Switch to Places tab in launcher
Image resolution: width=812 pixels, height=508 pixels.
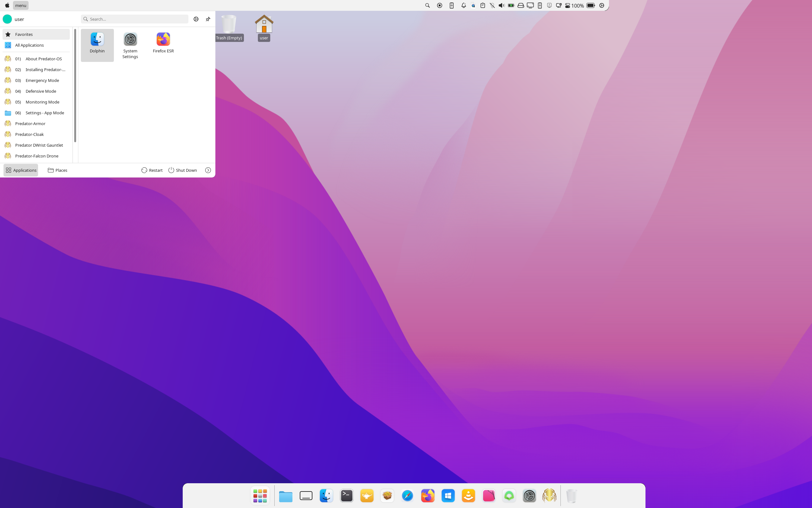click(57, 170)
